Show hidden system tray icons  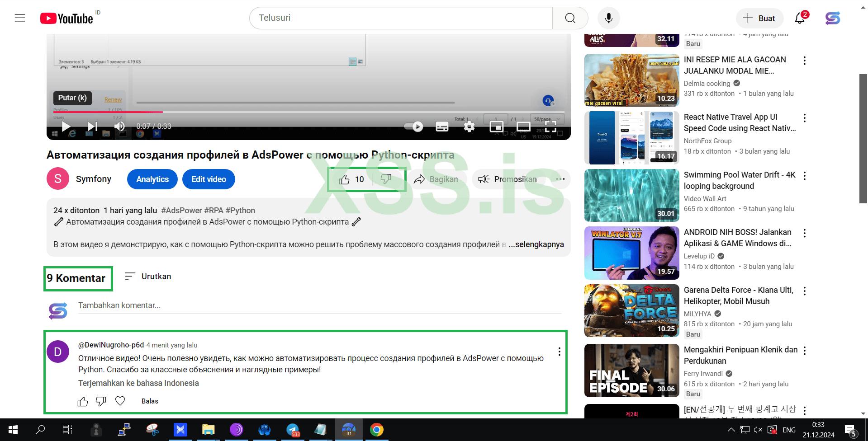pyautogui.click(x=731, y=430)
